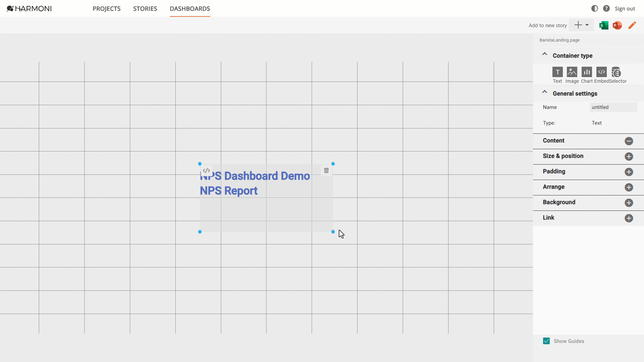Click the top-right resize handle
644x362 pixels.
[333, 164]
